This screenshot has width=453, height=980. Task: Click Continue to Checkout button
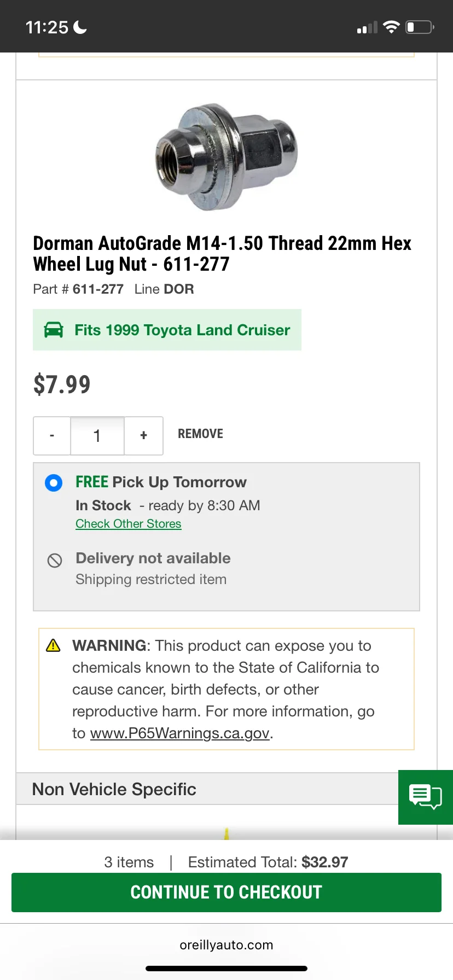[226, 892]
